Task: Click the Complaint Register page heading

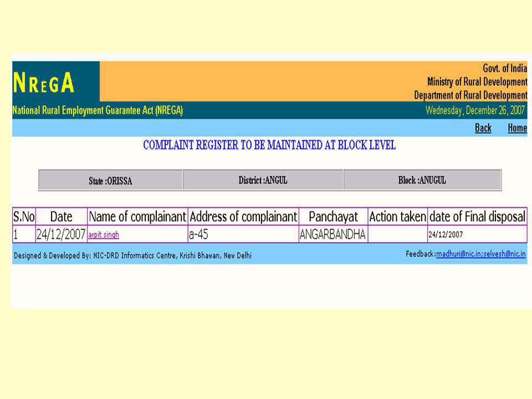Action: [x=269, y=145]
